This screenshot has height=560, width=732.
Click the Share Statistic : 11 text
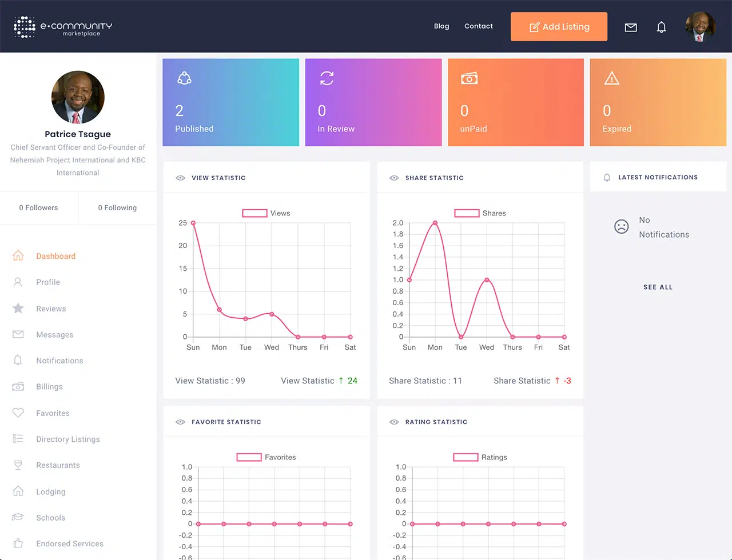click(425, 381)
